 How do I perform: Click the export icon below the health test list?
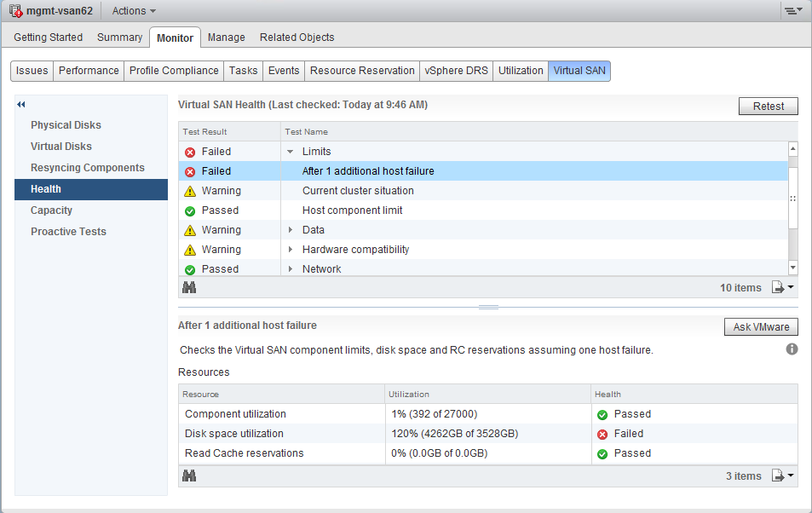(777, 287)
